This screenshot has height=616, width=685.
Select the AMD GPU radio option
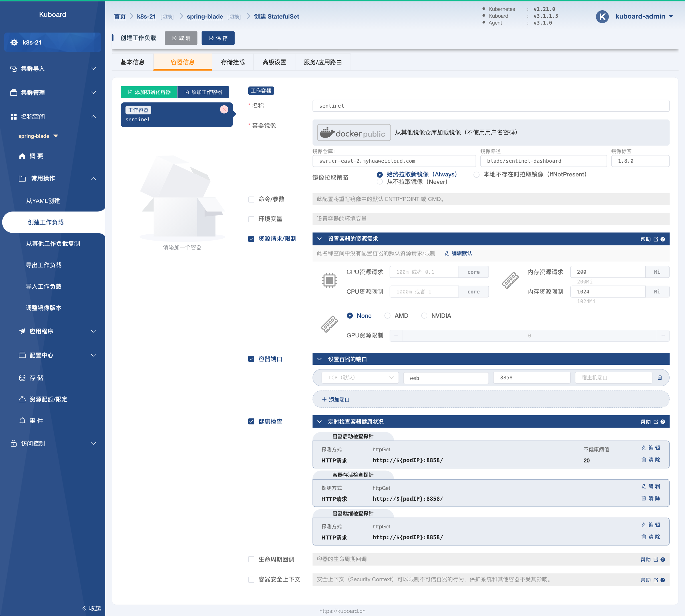388,316
